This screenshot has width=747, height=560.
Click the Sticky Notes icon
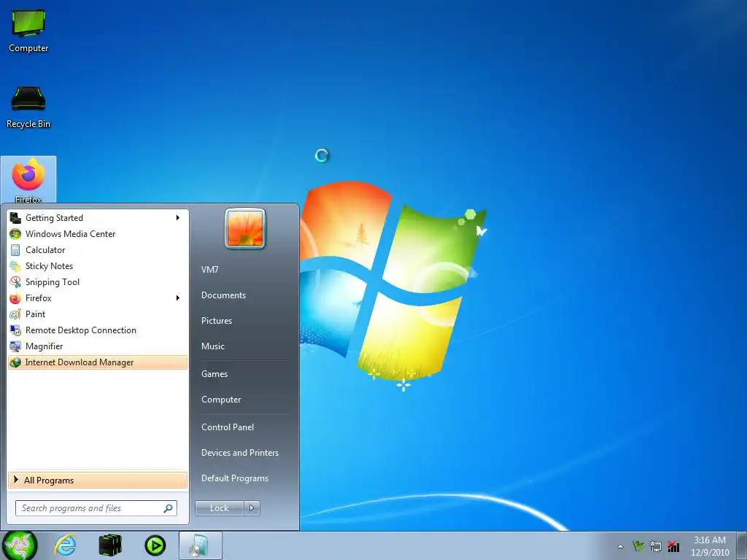click(x=15, y=266)
